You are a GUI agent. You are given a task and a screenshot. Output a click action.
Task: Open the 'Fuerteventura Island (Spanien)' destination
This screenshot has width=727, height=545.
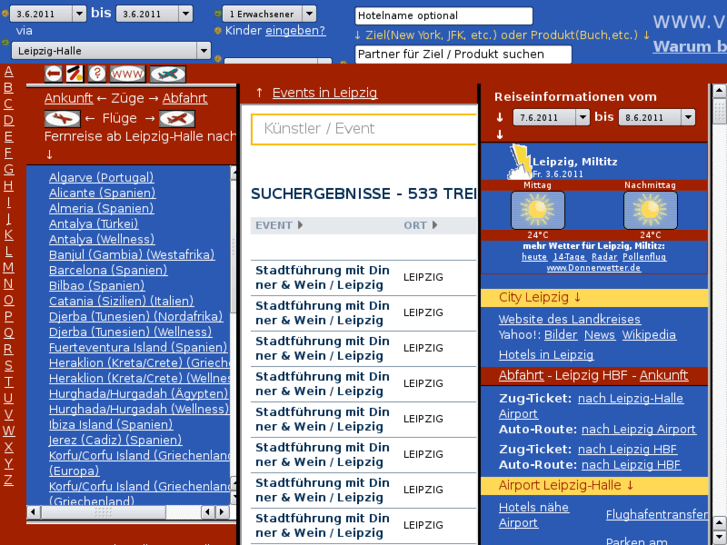pyautogui.click(x=138, y=347)
